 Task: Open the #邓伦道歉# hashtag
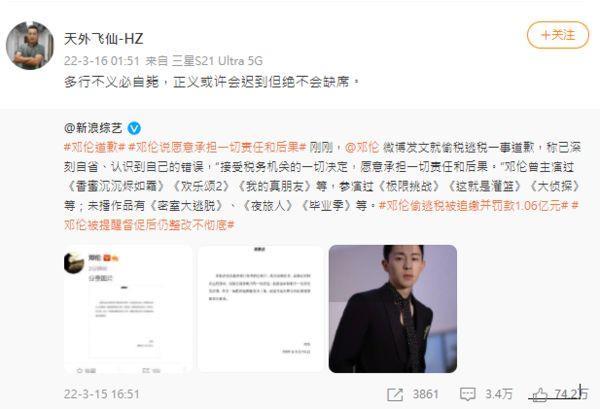click(95, 147)
